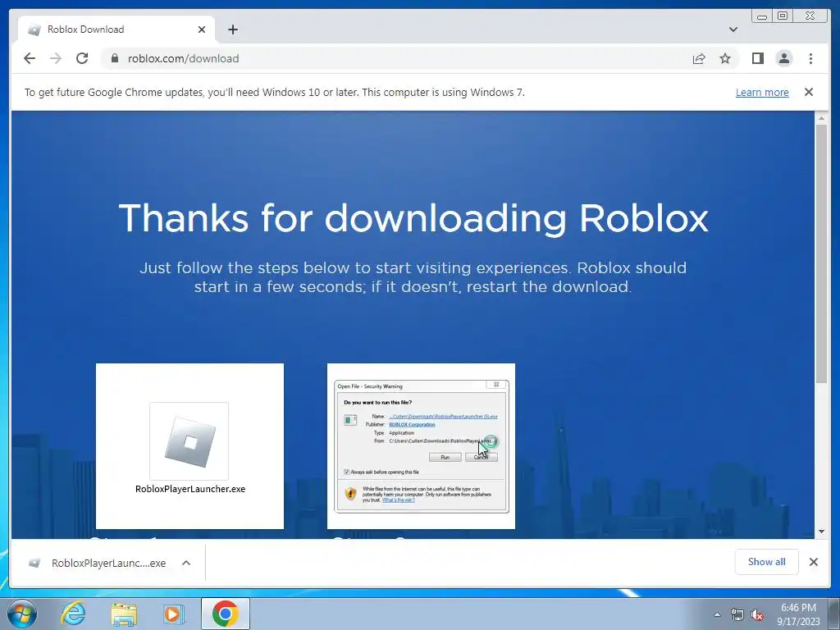
Task: Click the page scroll down arrow
Action: coord(821,532)
